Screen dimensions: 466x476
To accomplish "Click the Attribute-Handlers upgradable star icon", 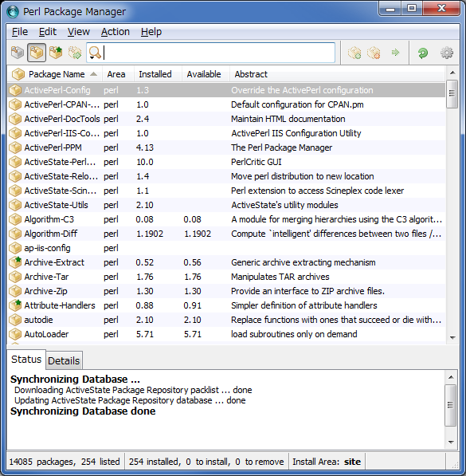I will click(15, 305).
